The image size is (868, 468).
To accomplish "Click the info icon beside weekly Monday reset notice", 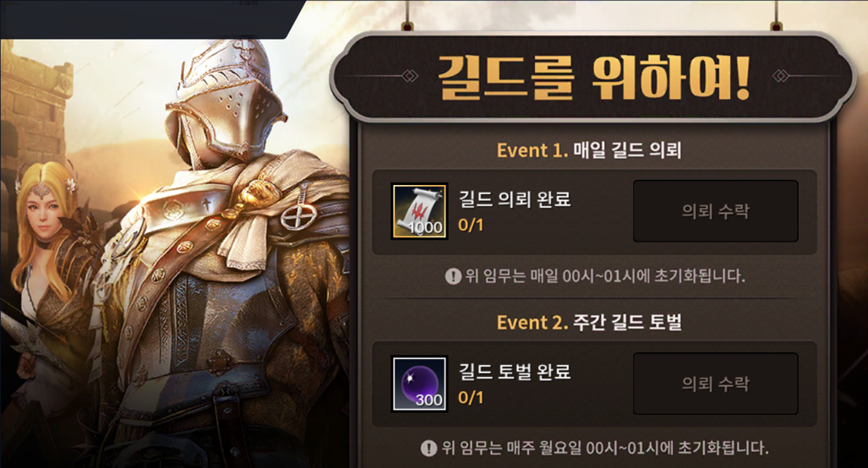I will [x=429, y=448].
